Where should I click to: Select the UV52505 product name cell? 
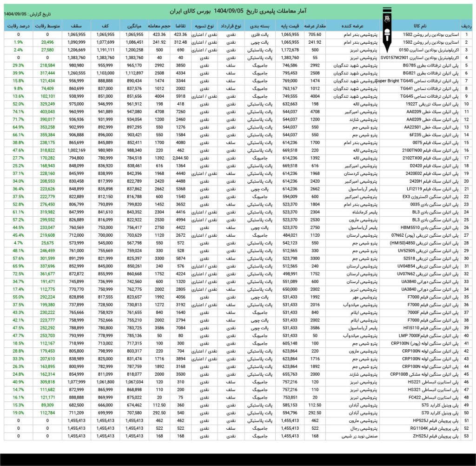tap(420, 251)
